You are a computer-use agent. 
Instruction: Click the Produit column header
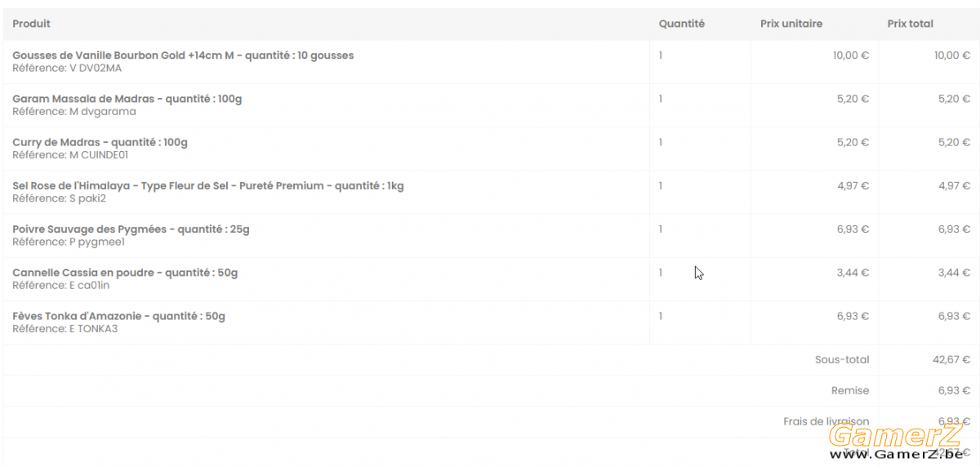pyautogui.click(x=31, y=24)
